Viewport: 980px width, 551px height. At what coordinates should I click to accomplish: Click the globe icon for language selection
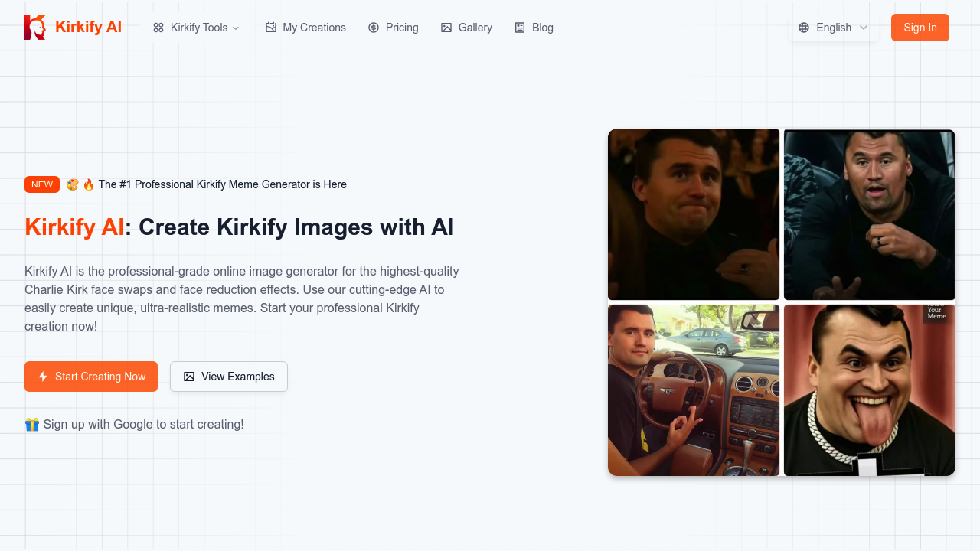pyautogui.click(x=804, y=28)
